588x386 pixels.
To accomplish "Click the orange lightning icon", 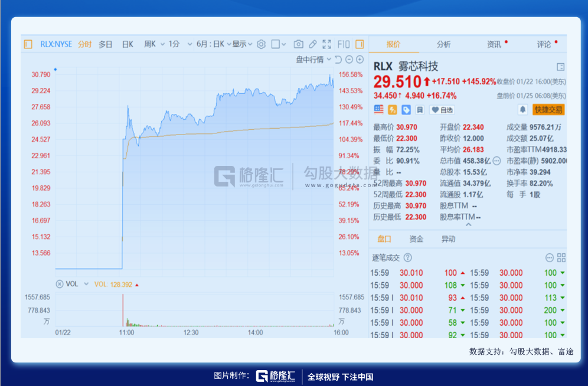I will [392, 109].
